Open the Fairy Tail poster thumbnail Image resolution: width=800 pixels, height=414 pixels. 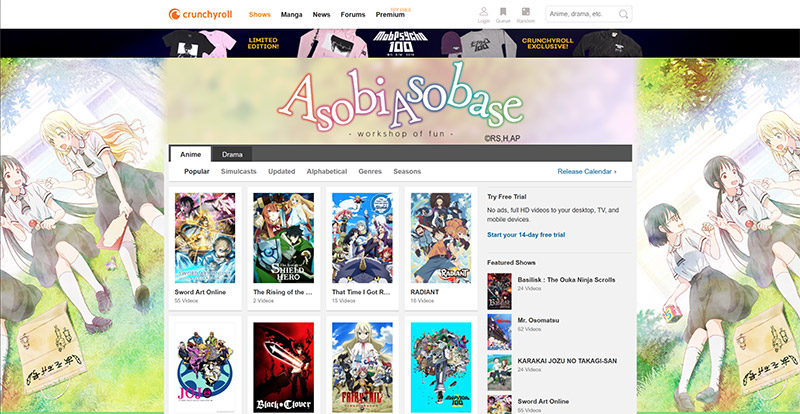(x=362, y=367)
